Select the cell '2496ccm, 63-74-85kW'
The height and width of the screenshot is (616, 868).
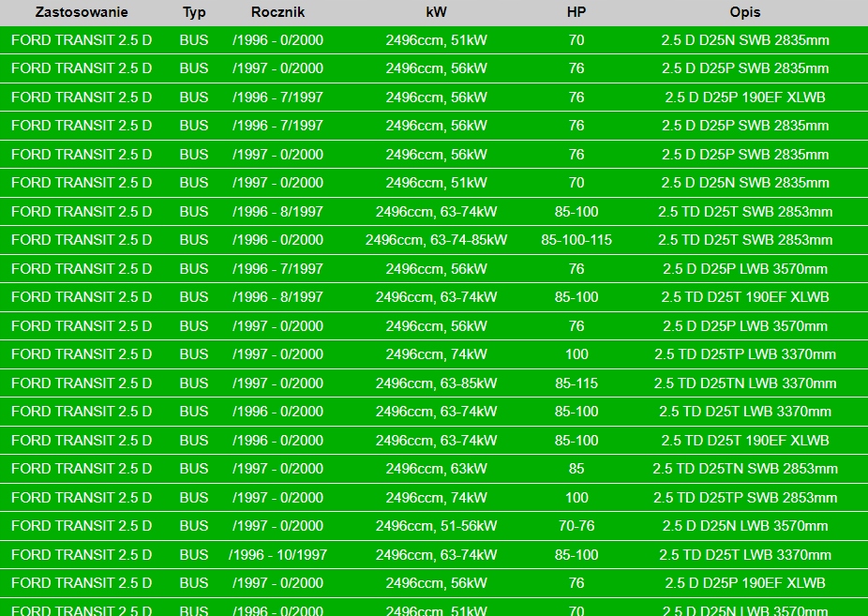(436, 240)
